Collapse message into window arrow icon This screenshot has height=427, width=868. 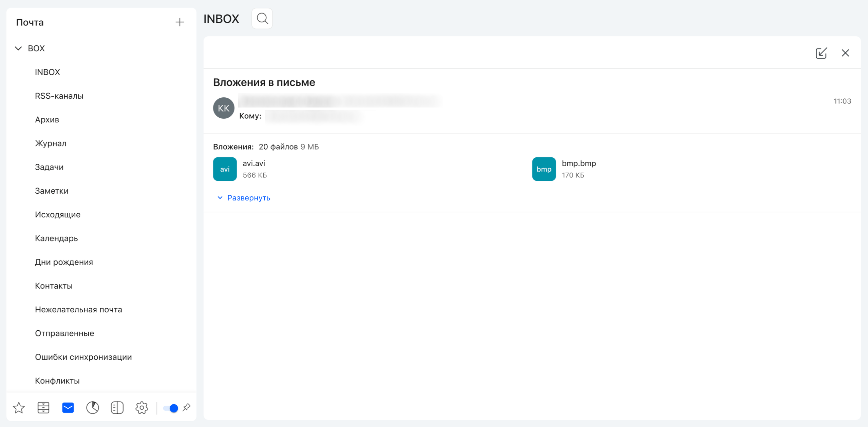coord(821,53)
